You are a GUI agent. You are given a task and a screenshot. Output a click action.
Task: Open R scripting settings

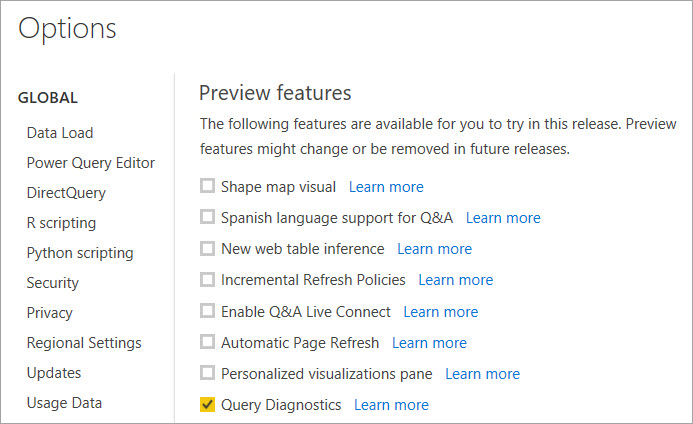61,223
